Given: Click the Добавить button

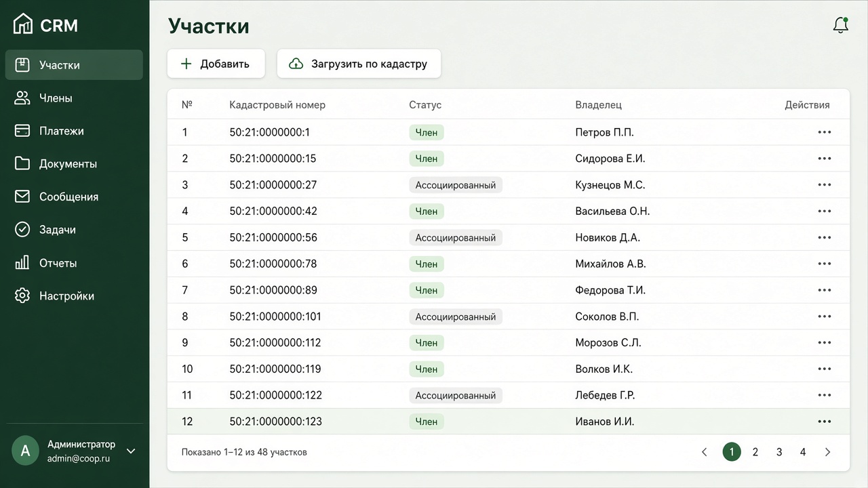Looking at the screenshot, I should tap(216, 64).
